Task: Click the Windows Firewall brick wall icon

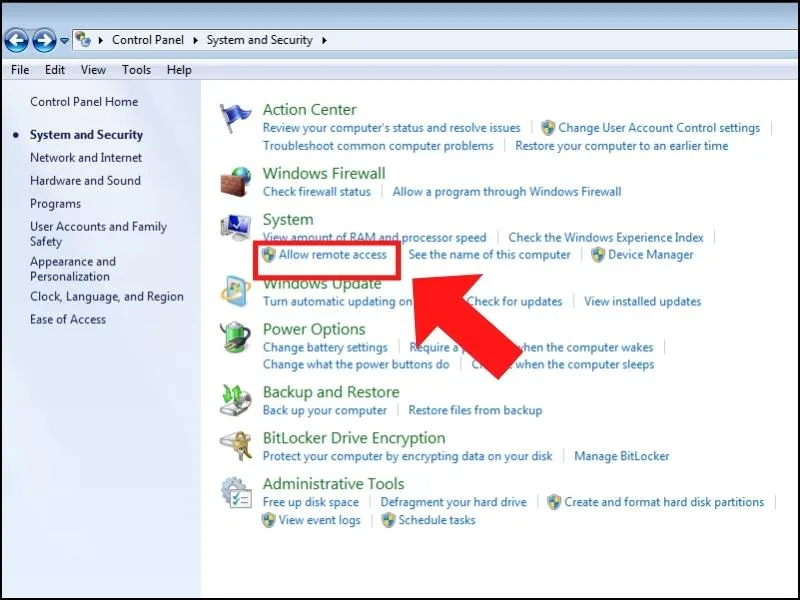Action: [x=236, y=183]
